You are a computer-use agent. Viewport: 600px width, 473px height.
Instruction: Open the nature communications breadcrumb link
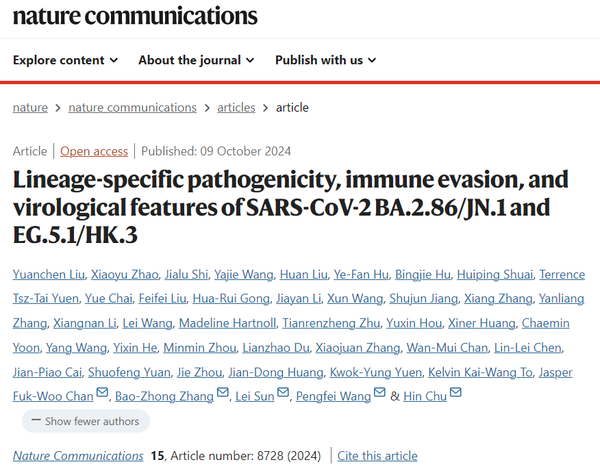(x=132, y=108)
